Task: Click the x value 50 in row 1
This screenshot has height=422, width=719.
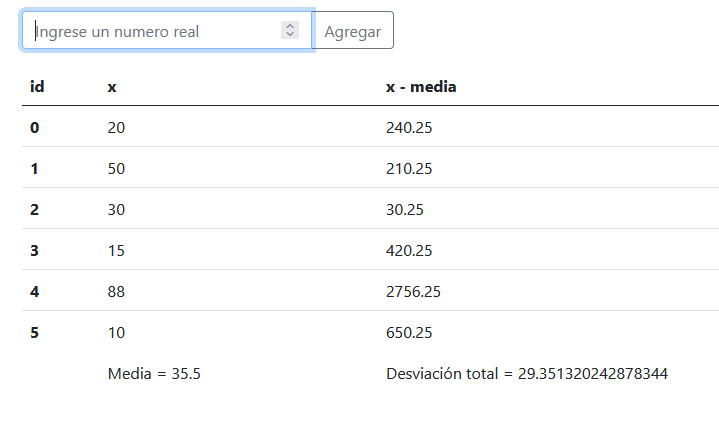Action: 116,168
